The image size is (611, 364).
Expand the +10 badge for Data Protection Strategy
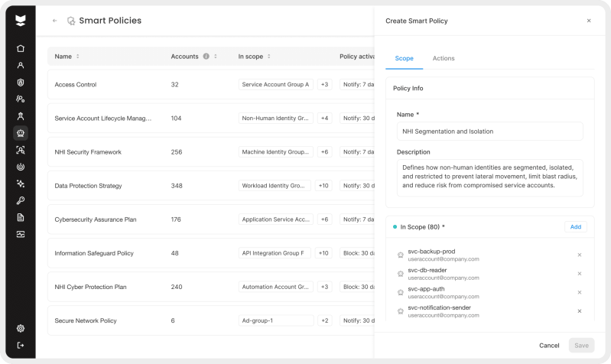323,186
